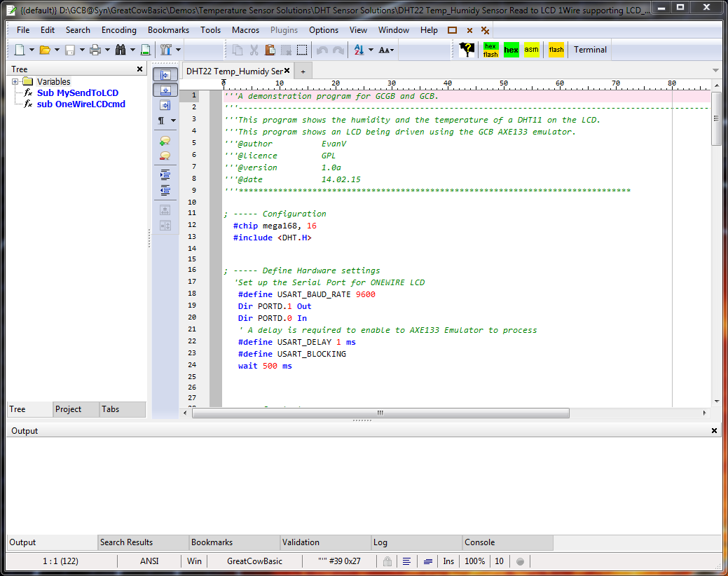Click the increase indent icon in the side toolbar
The width and height of the screenshot is (728, 576).
point(165,174)
